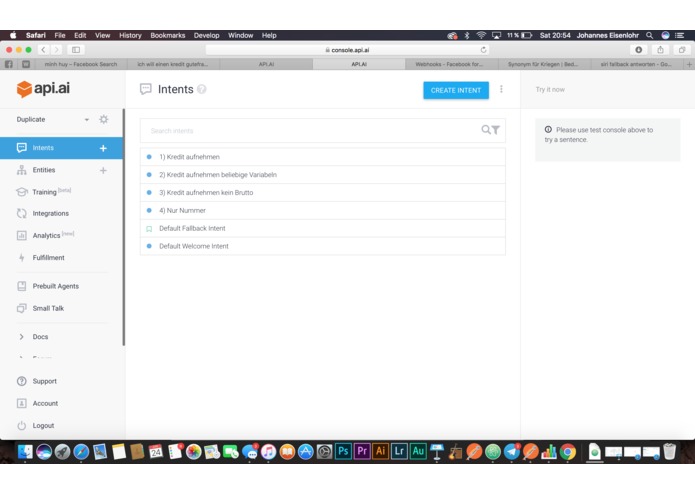Toggle the Safari sidebar button
This screenshot has height=494, width=695.
[x=76, y=50]
